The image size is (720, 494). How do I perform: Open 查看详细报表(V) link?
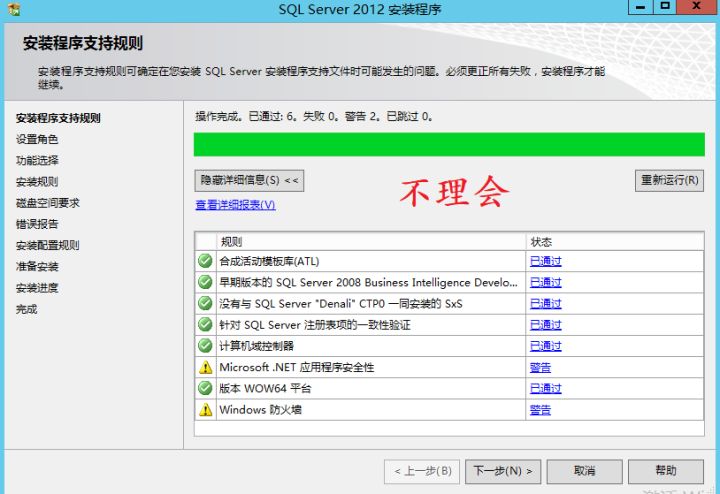[236, 205]
